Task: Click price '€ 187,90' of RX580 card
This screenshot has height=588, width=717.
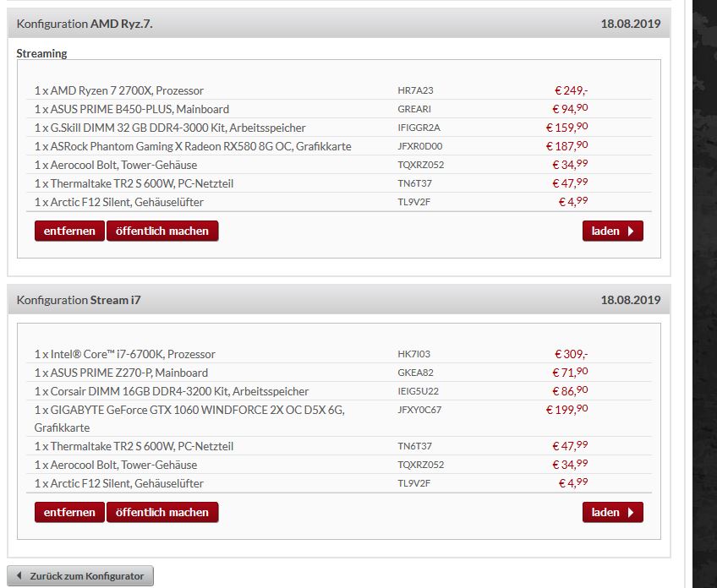Action: coord(567,146)
